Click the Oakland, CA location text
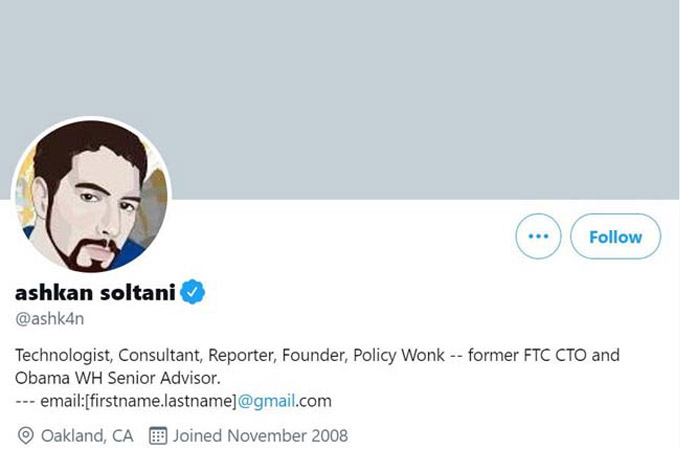Viewport: 680px width, 450px height. [x=87, y=436]
